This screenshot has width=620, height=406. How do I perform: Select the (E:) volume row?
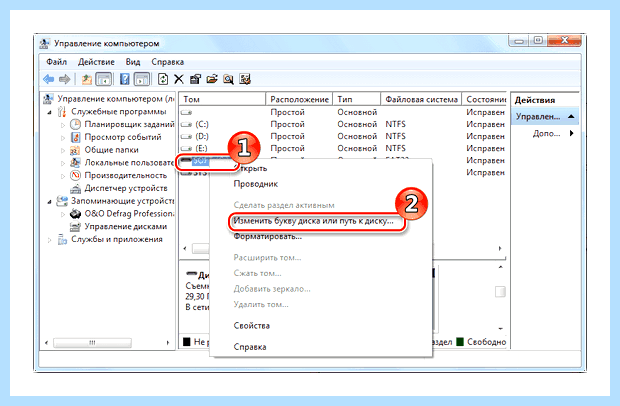[x=343, y=148]
